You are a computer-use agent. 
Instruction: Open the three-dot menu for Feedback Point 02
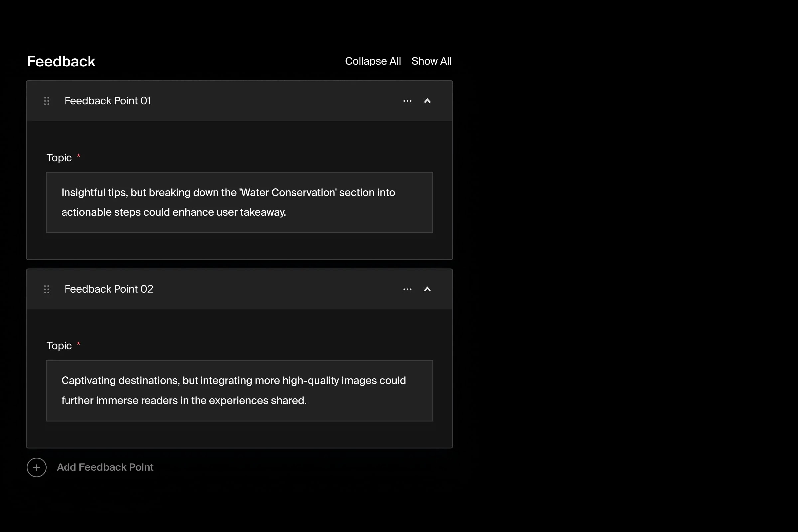[x=407, y=289]
